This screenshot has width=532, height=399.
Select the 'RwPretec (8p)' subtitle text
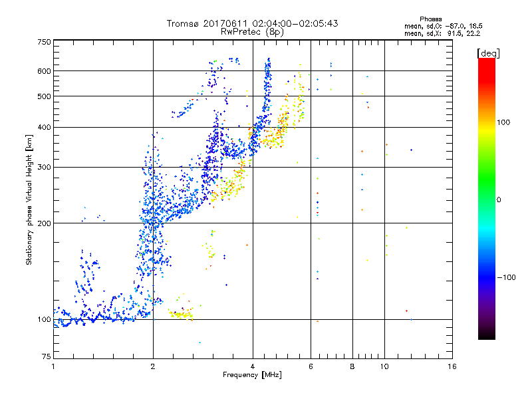(252, 32)
